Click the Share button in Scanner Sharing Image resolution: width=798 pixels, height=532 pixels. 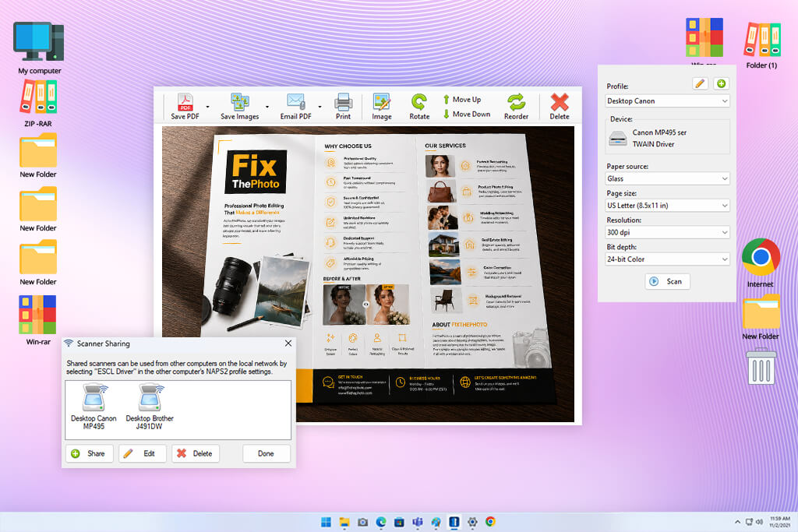[x=89, y=453]
